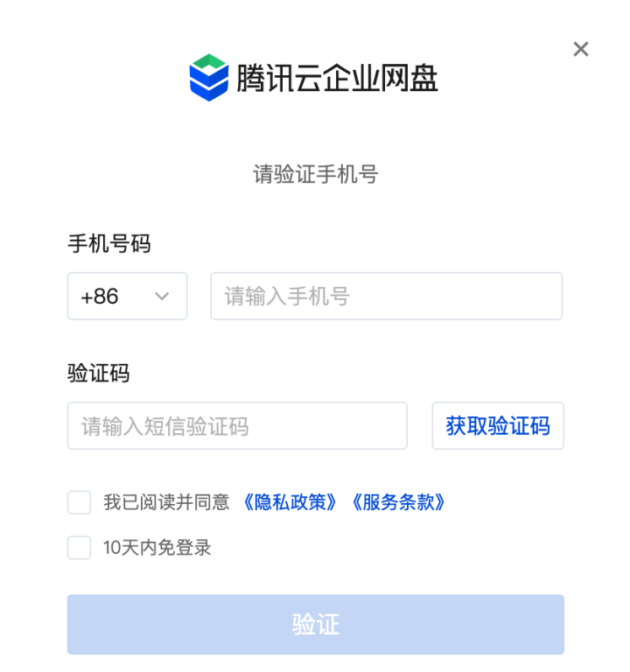Click the 请验证手机号 heading
The width and height of the screenshot is (630, 672).
(315, 174)
